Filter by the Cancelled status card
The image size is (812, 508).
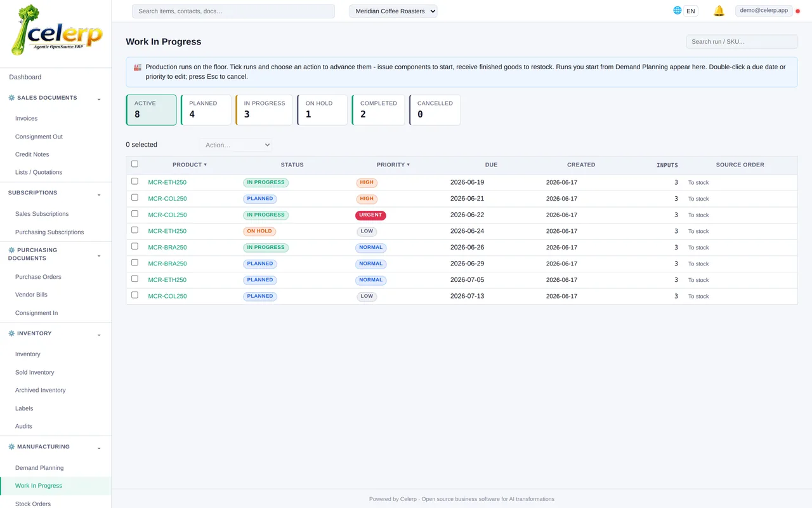[x=435, y=110]
